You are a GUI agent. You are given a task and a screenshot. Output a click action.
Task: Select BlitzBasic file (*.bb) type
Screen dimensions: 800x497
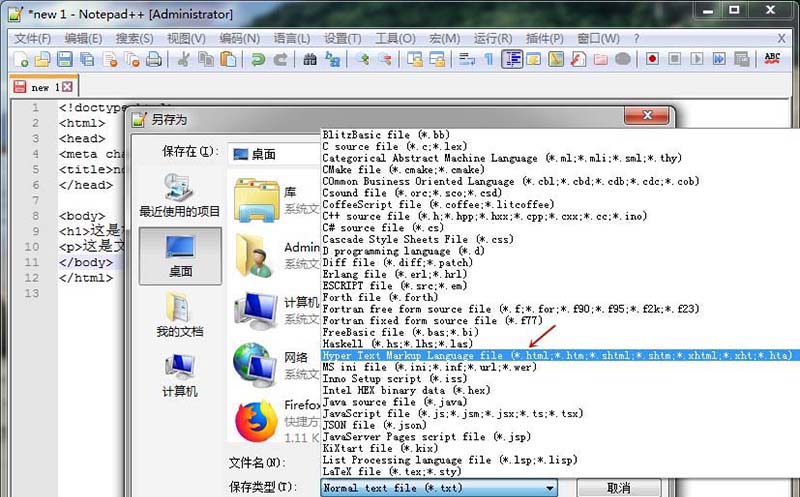click(x=558, y=135)
